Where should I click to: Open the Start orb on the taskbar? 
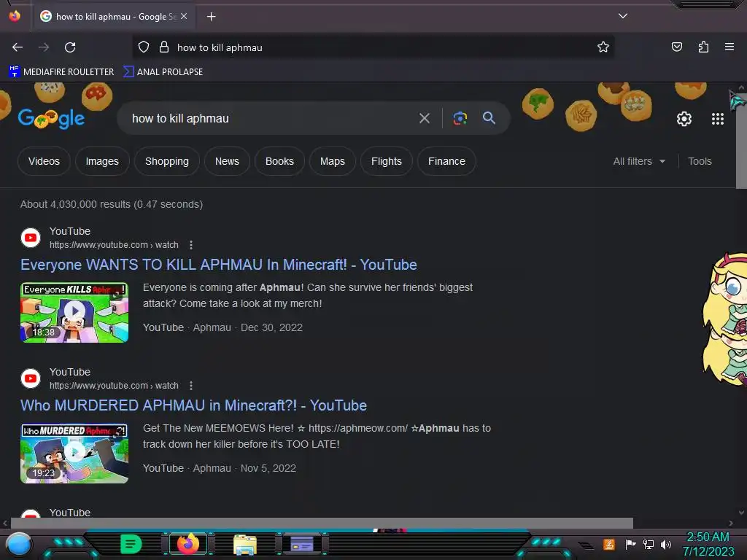(x=19, y=544)
